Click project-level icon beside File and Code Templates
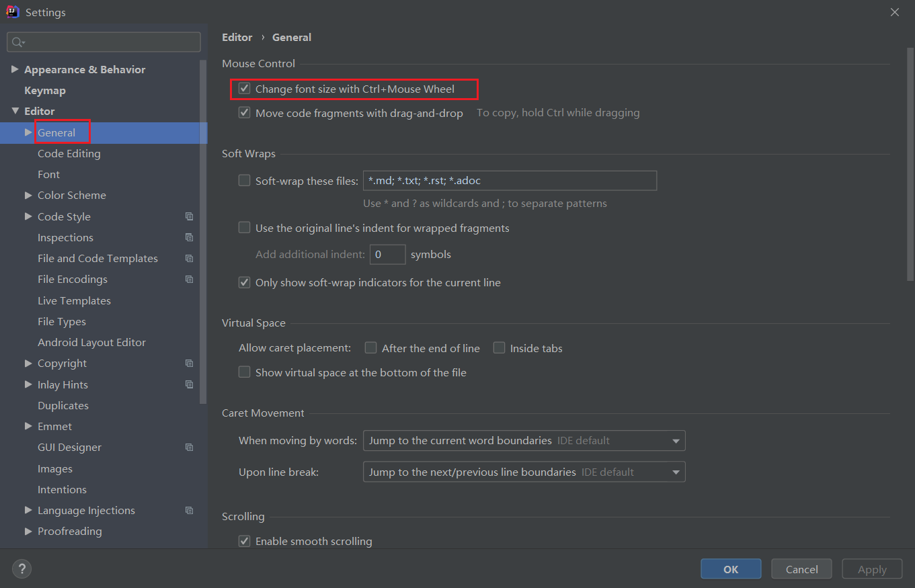Viewport: 915px width, 588px height. point(189,258)
